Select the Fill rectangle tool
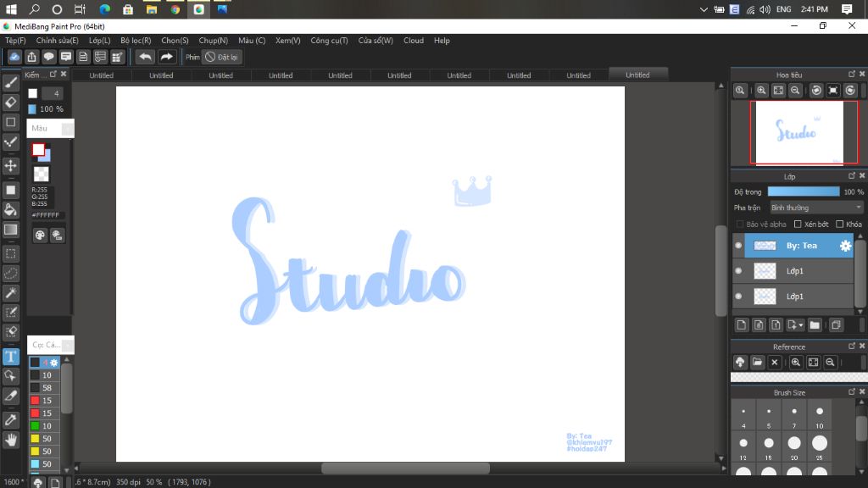This screenshot has height=488, width=868. pos(10,190)
